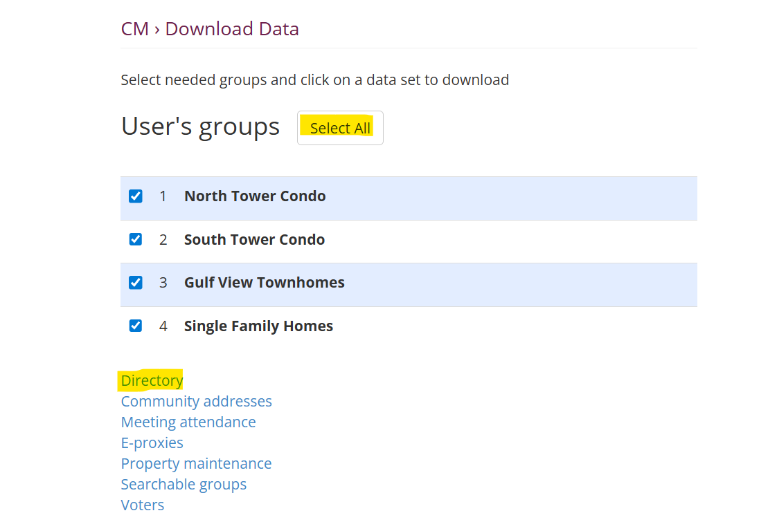Click the CM breadcrumb link
This screenshot has width=759, height=513.
(134, 28)
